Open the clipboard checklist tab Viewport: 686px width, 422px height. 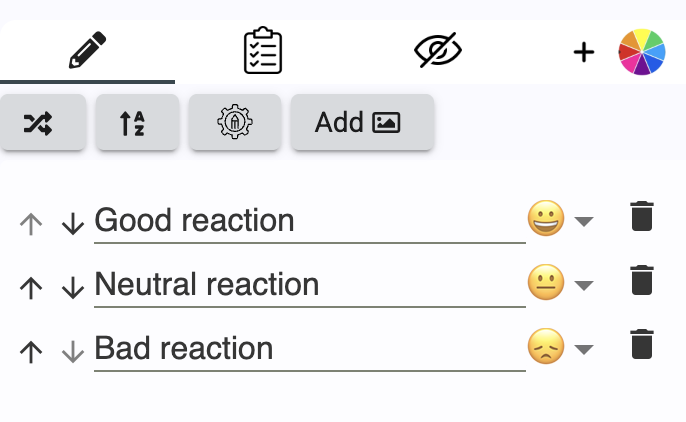pyautogui.click(x=263, y=51)
